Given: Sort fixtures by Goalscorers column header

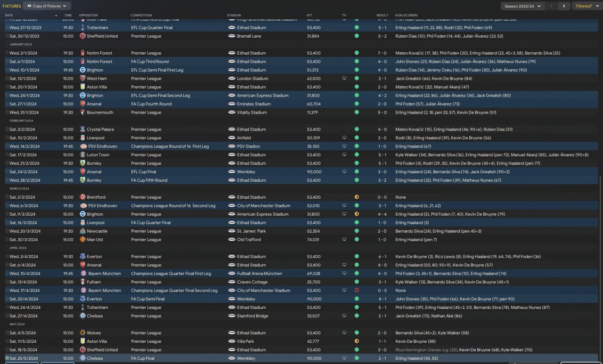Looking at the screenshot, I should (406, 16).
